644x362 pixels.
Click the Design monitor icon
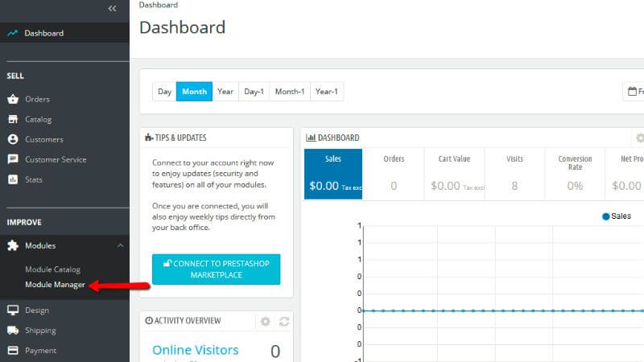click(x=13, y=311)
